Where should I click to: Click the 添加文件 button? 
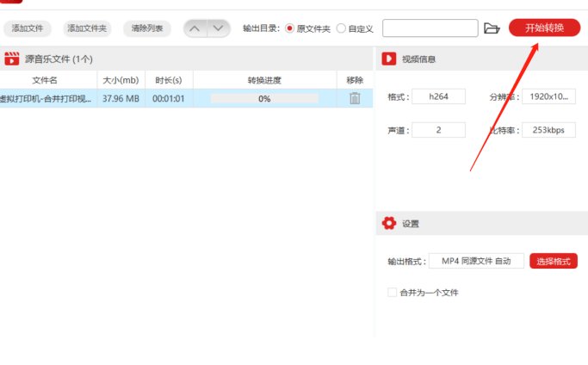(x=28, y=28)
